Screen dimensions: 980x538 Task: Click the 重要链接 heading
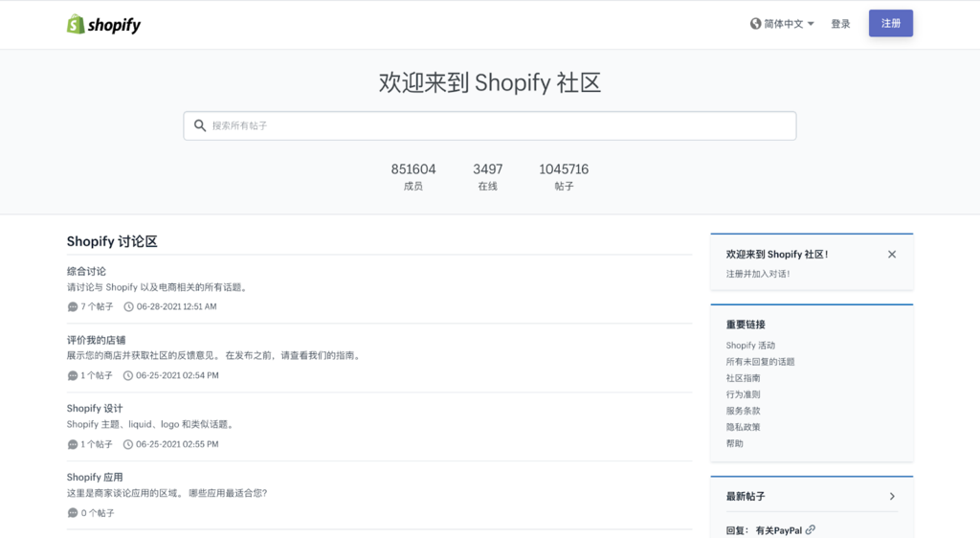[x=745, y=325]
